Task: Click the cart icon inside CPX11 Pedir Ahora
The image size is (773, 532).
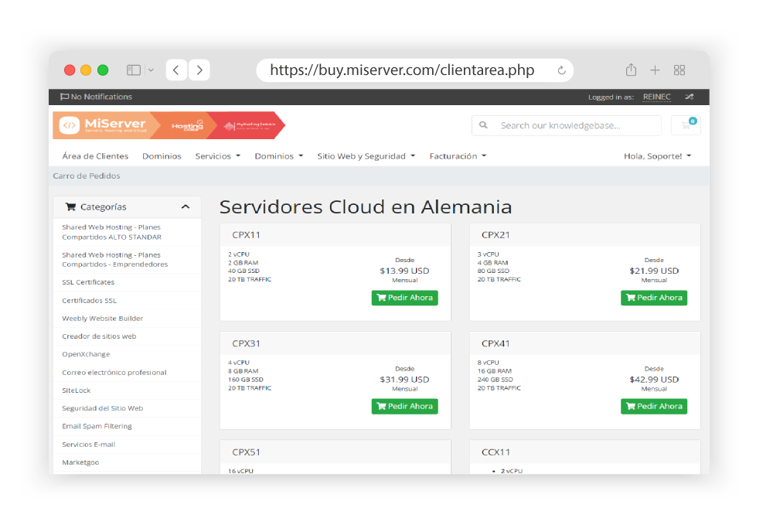Action: [380, 297]
